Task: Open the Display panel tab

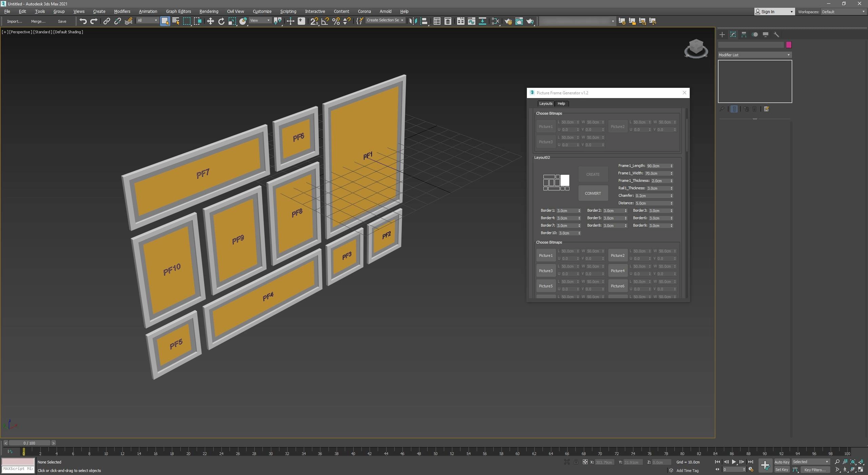Action: point(766,35)
